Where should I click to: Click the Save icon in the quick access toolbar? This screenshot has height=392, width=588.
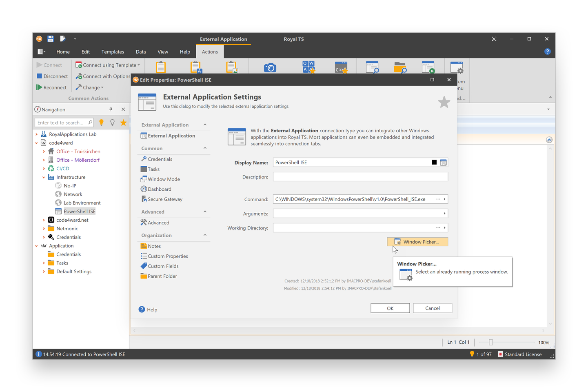pos(51,39)
